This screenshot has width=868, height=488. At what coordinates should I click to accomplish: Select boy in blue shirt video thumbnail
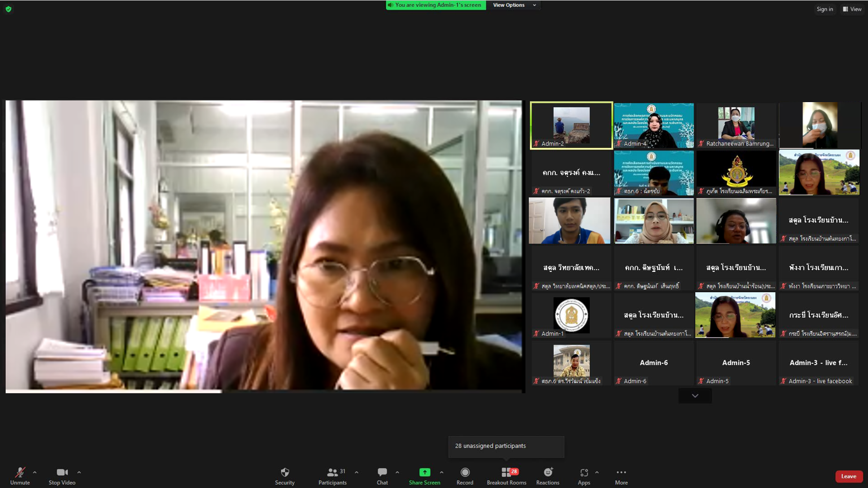[570, 221]
